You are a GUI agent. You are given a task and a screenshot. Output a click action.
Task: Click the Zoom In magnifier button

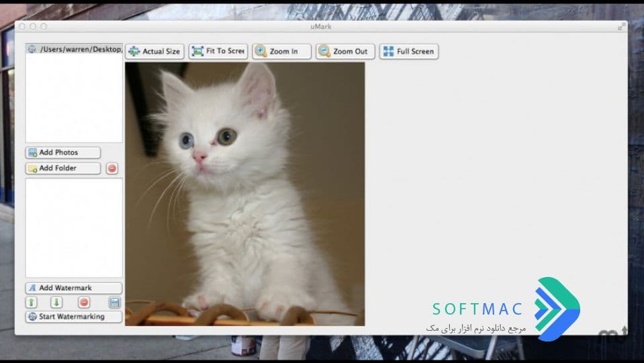[282, 51]
